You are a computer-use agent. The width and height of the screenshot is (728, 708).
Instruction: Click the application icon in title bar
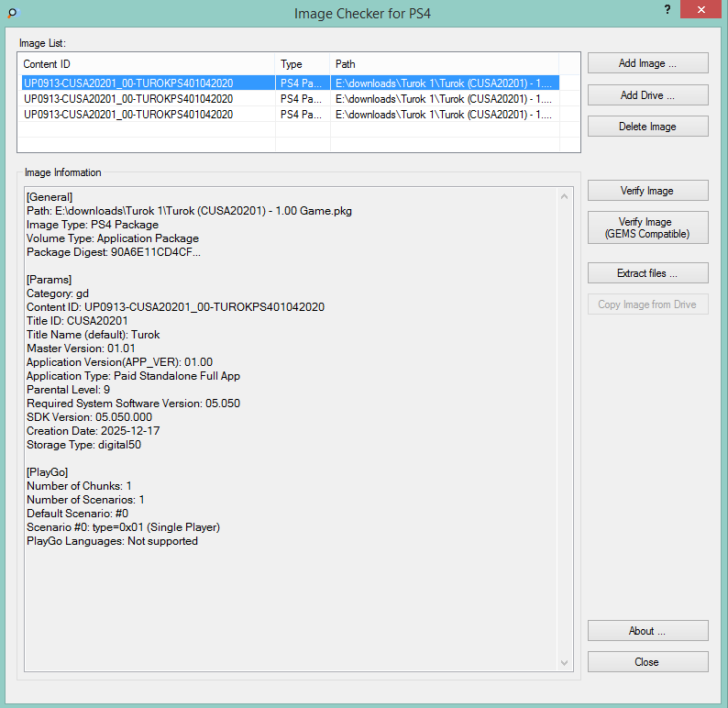coord(12,12)
